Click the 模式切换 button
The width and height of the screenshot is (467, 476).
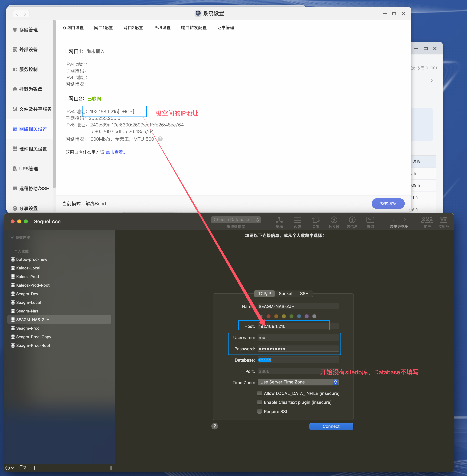point(388,203)
